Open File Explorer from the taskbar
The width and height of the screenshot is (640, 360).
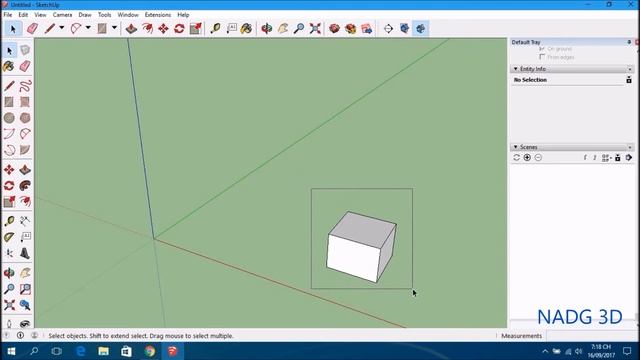(103, 351)
